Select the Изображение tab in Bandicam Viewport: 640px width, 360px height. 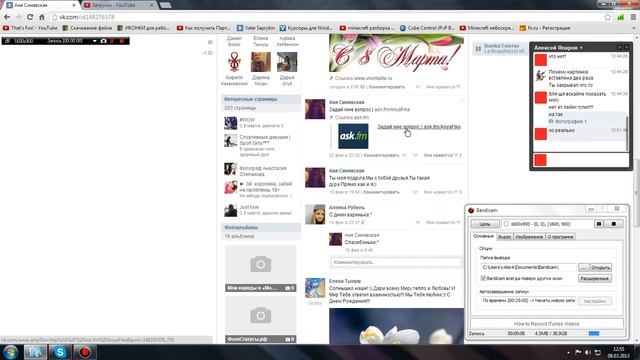(529, 237)
